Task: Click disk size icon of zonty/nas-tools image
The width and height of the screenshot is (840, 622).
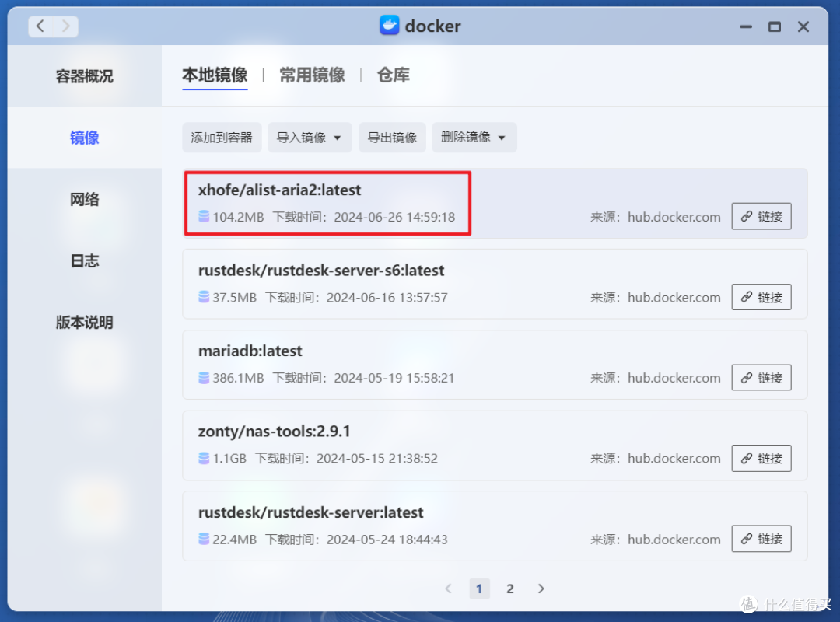Action: (x=204, y=458)
